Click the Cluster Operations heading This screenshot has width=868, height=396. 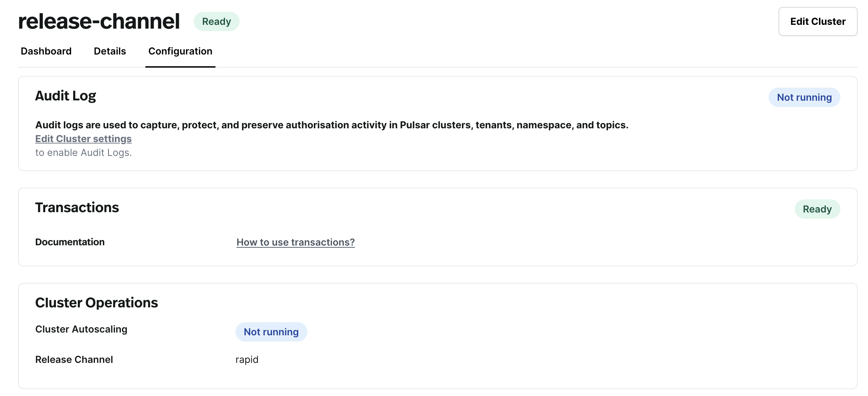click(x=97, y=303)
